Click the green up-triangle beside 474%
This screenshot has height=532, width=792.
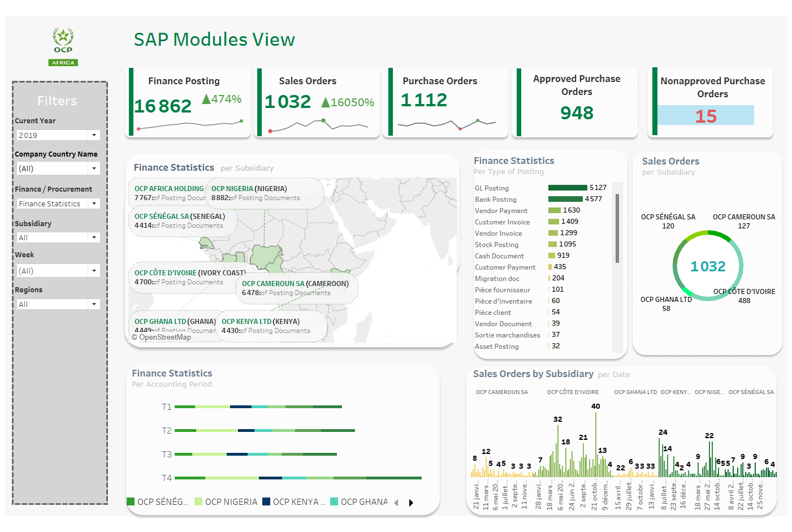pyautogui.click(x=206, y=99)
